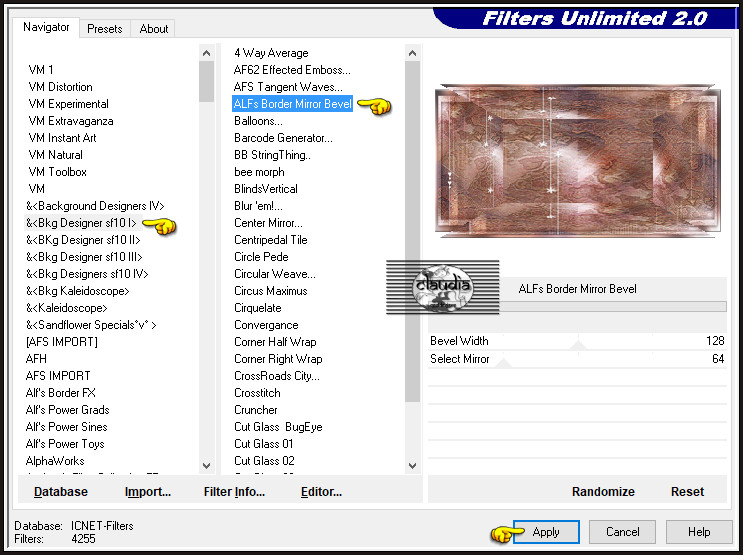Click the filter preview image
This screenshot has width=743, height=555.
pos(578,161)
